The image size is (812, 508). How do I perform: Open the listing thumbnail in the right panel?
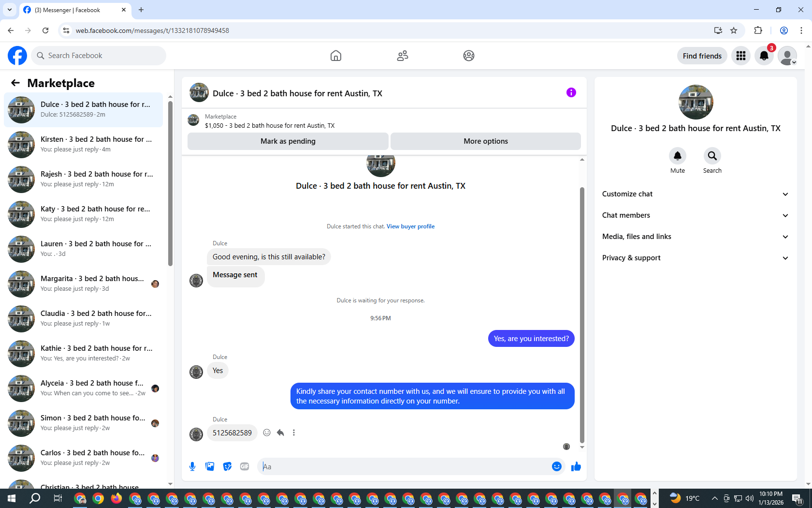(696, 102)
